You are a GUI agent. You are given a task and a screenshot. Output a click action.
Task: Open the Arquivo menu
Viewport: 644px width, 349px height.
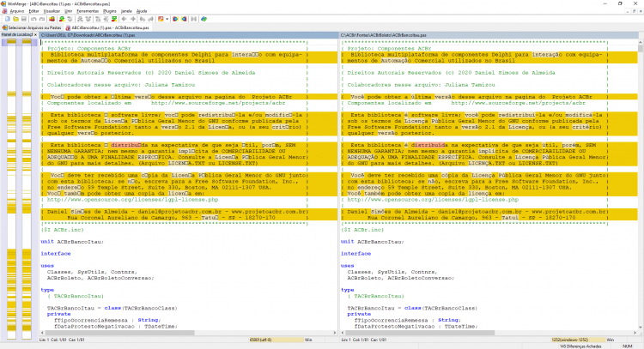click(17, 11)
